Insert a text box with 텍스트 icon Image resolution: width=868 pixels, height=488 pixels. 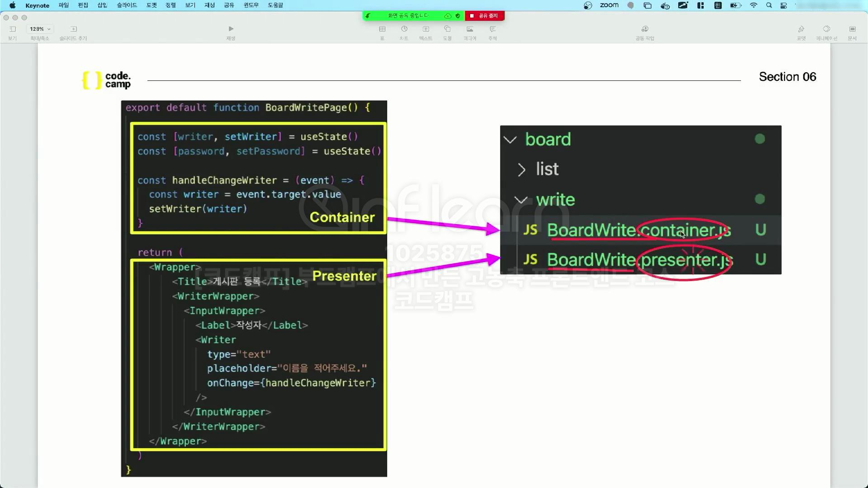(x=426, y=29)
